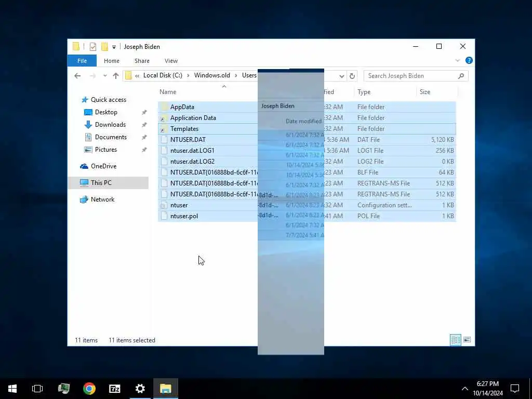Image resolution: width=532 pixels, height=399 pixels.
Task: Click the AppData folder icon
Action: pyautogui.click(x=164, y=107)
